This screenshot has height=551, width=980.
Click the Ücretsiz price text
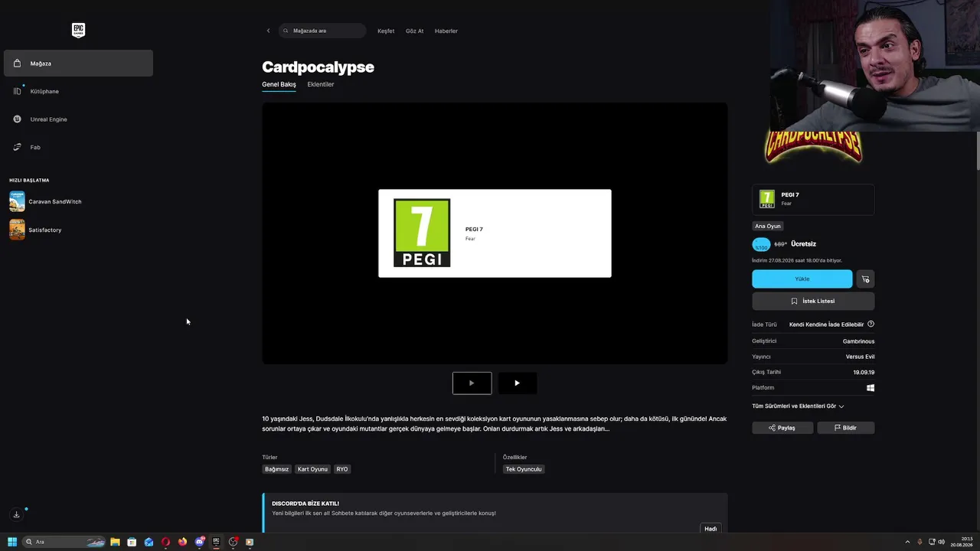click(803, 244)
